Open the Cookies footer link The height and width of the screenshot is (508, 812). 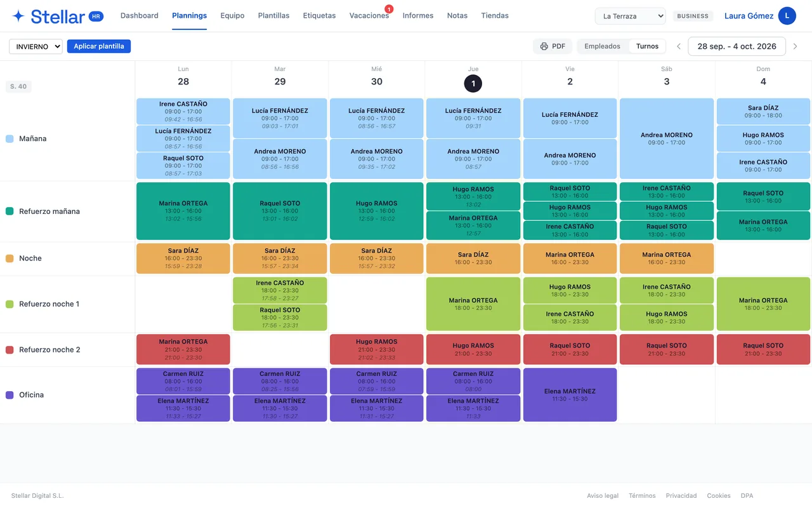click(x=719, y=496)
